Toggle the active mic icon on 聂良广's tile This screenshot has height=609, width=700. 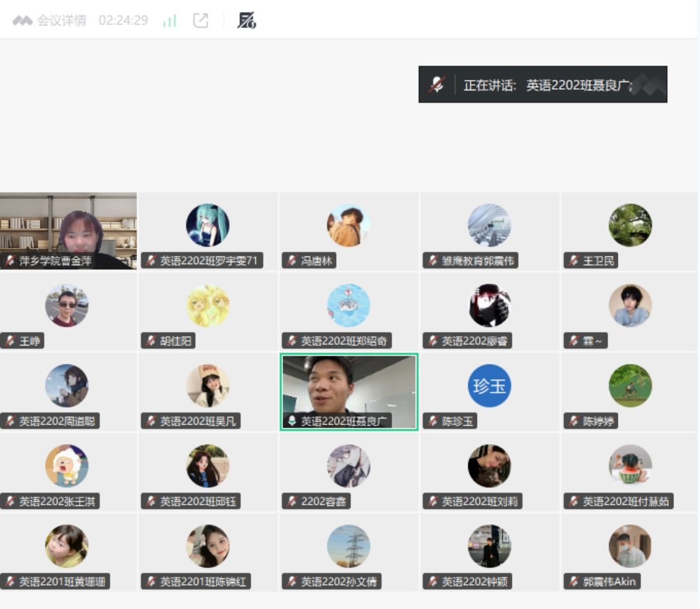[x=292, y=421]
